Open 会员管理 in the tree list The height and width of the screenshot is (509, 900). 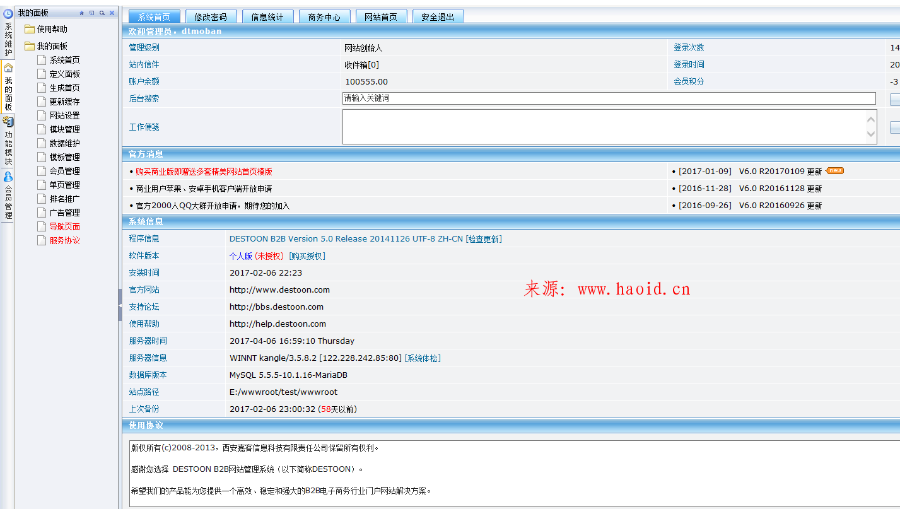(x=64, y=170)
